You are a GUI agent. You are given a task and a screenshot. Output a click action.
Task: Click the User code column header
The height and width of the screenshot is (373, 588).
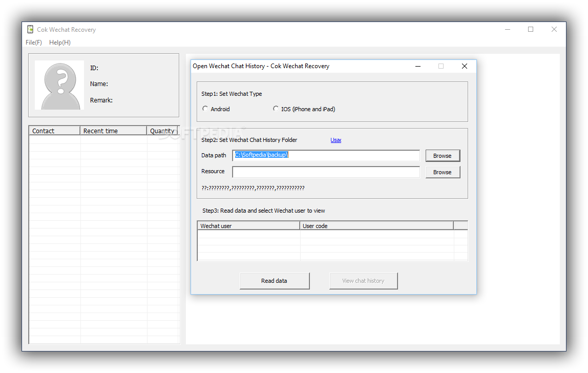point(376,226)
